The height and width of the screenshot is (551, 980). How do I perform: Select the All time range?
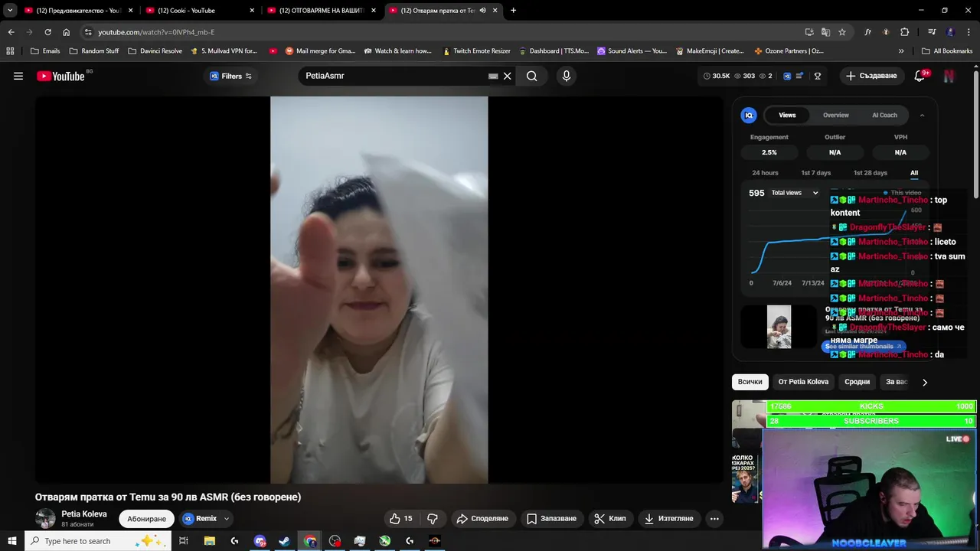click(x=914, y=173)
